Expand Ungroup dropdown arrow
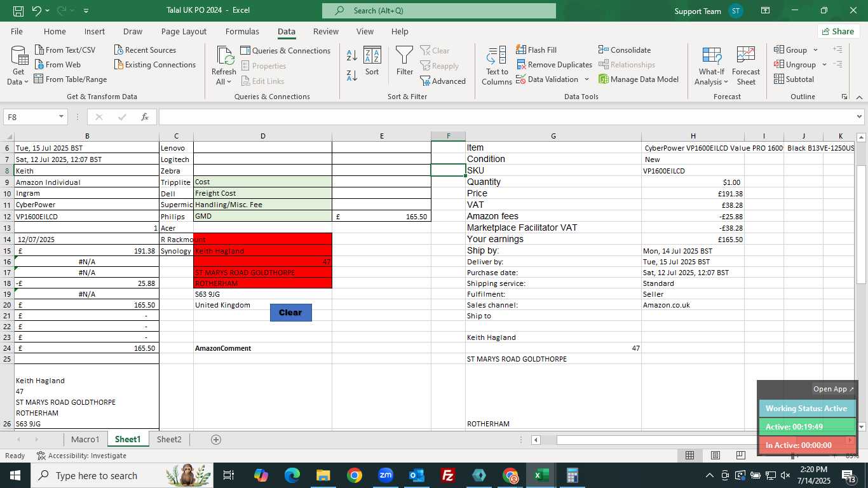 (824, 64)
